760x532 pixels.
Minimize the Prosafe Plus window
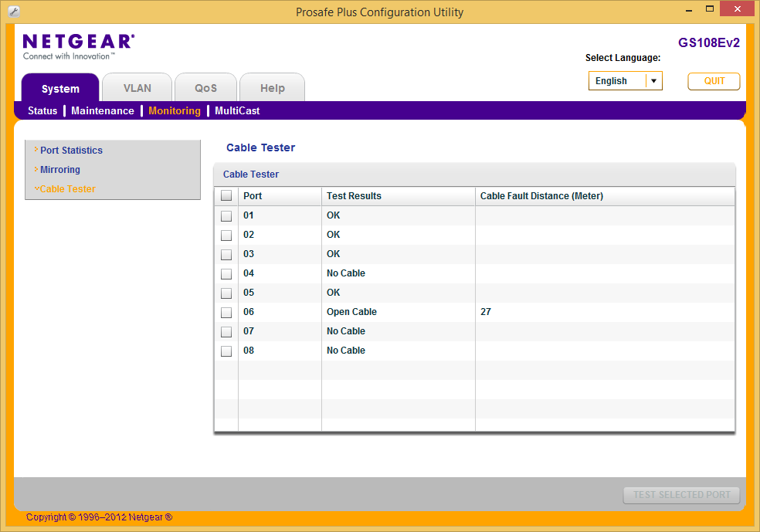(689, 9)
